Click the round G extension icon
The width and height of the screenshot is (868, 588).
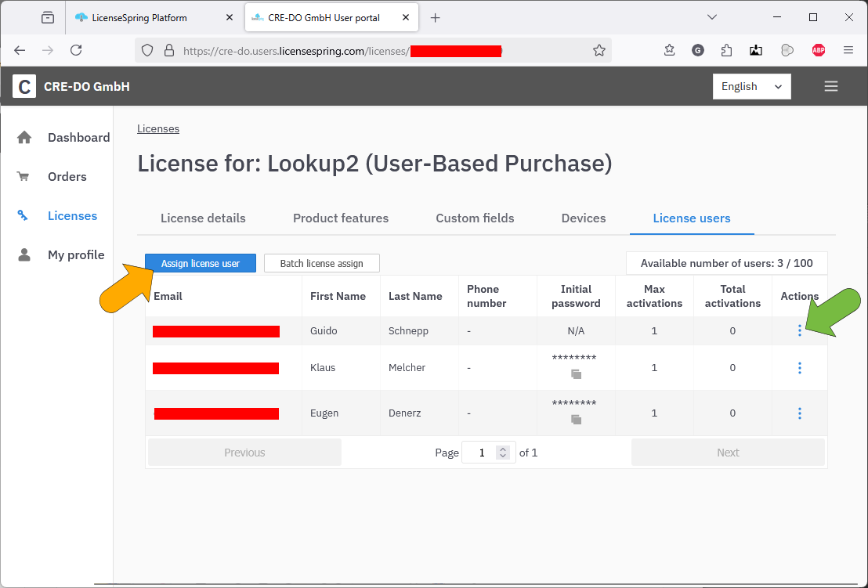[698, 50]
